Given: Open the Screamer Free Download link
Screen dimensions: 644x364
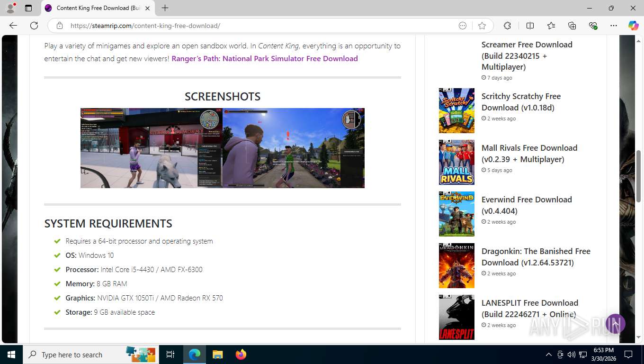Looking at the screenshot, I should click(x=527, y=56).
